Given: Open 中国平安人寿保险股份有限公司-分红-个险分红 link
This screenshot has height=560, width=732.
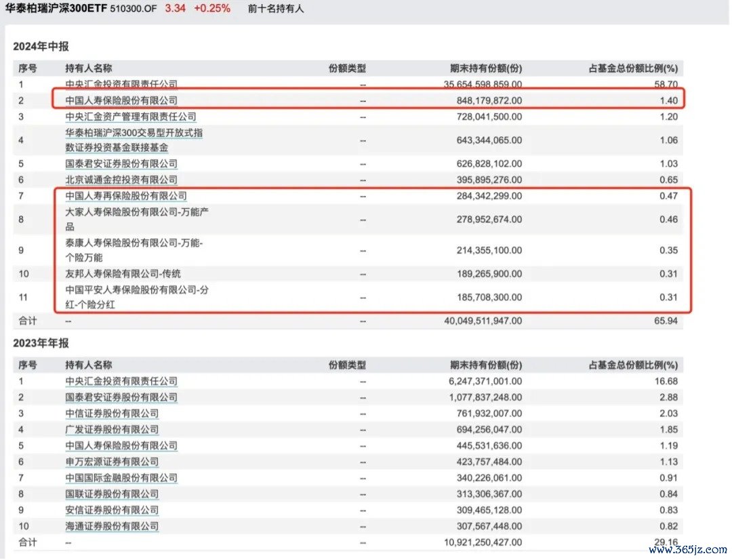Looking at the screenshot, I should (137, 297).
